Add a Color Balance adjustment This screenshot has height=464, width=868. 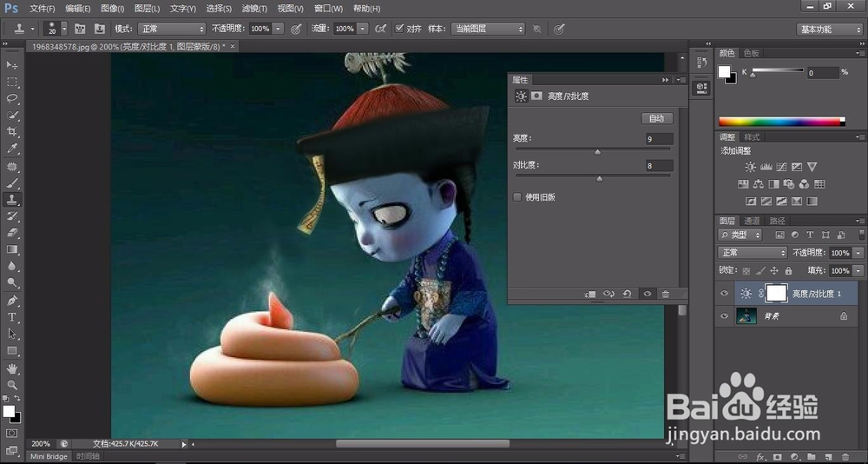759,184
